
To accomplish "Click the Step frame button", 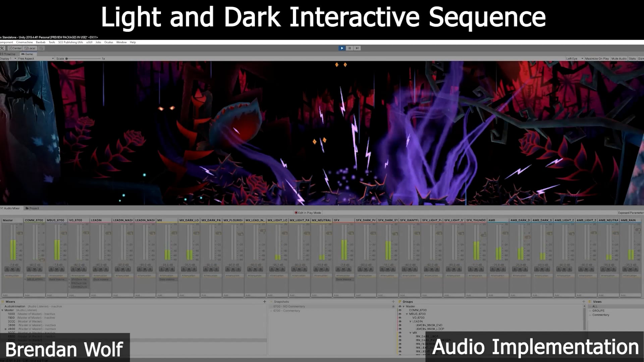I will click(357, 48).
